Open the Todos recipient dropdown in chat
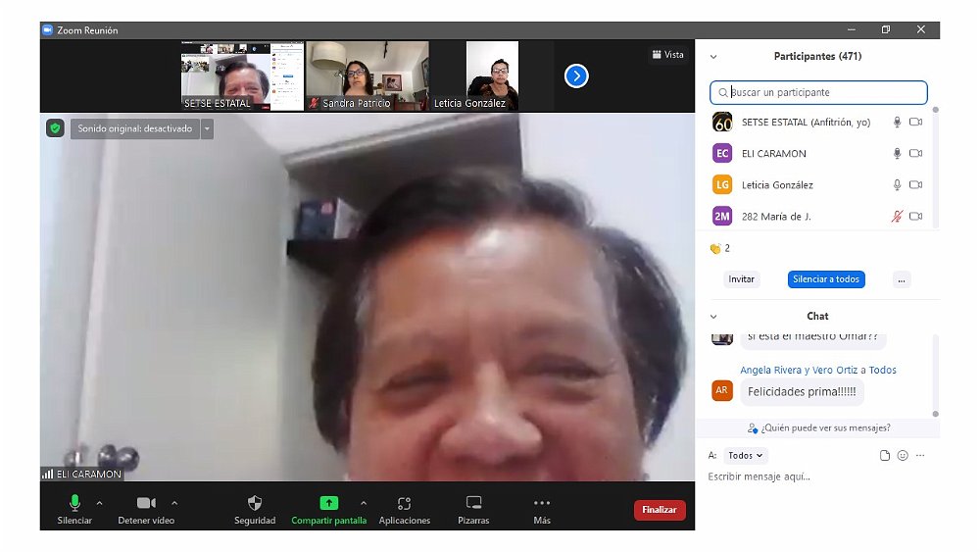980x552 pixels. [747, 456]
